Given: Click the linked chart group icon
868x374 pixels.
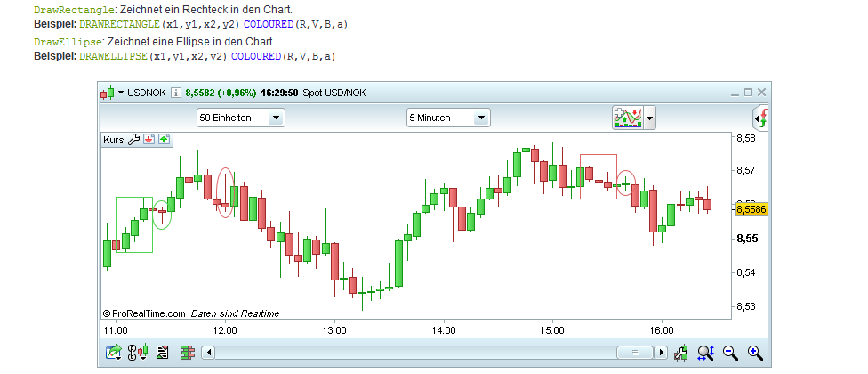Looking at the screenshot, I should (x=138, y=353).
